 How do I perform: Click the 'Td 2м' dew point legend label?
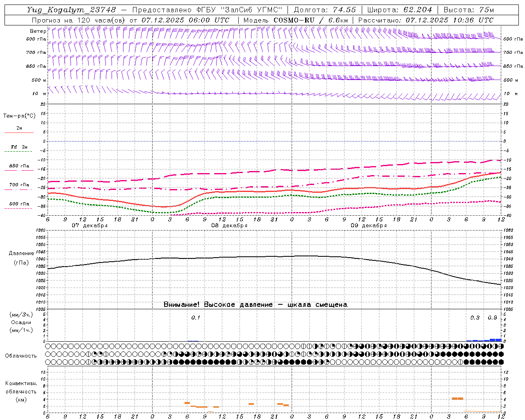click(x=19, y=147)
